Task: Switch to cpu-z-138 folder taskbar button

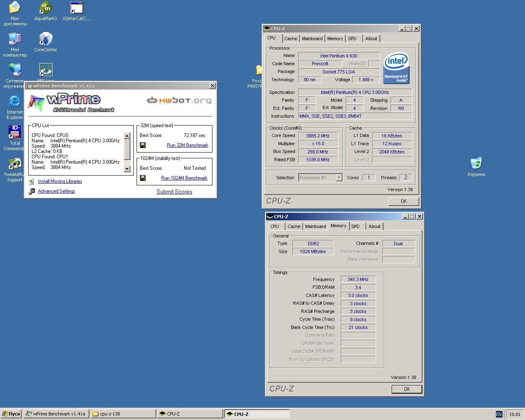Action: [x=123, y=414]
